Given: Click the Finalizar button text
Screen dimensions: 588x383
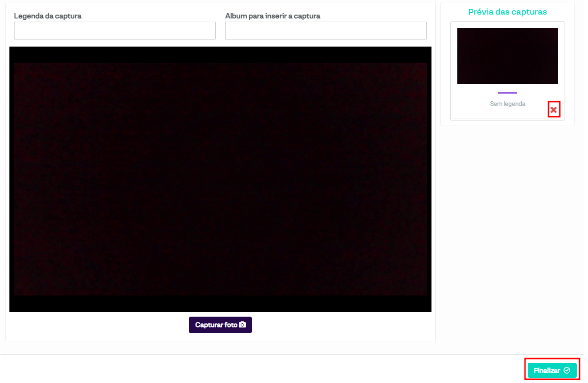Looking at the screenshot, I should (547, 371).
